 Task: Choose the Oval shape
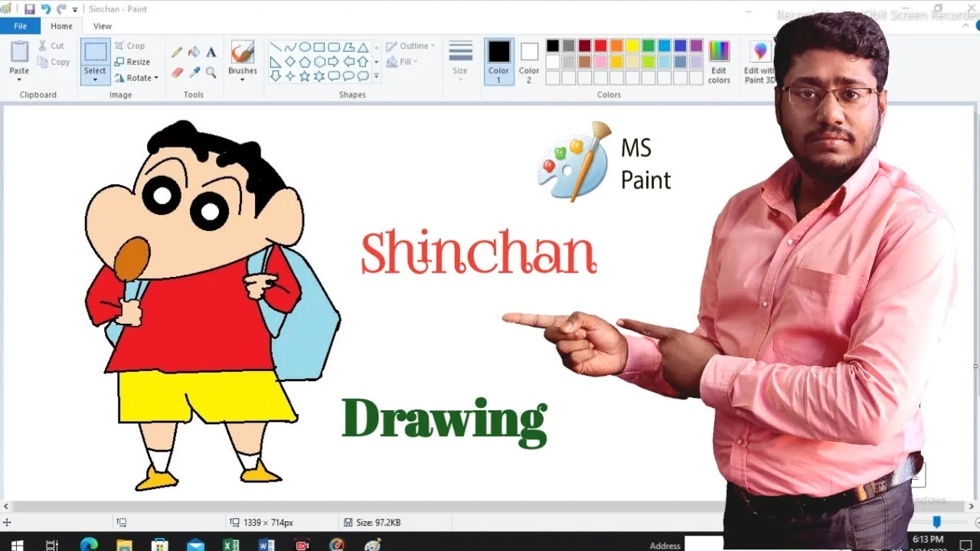click(x=305, y=47)
